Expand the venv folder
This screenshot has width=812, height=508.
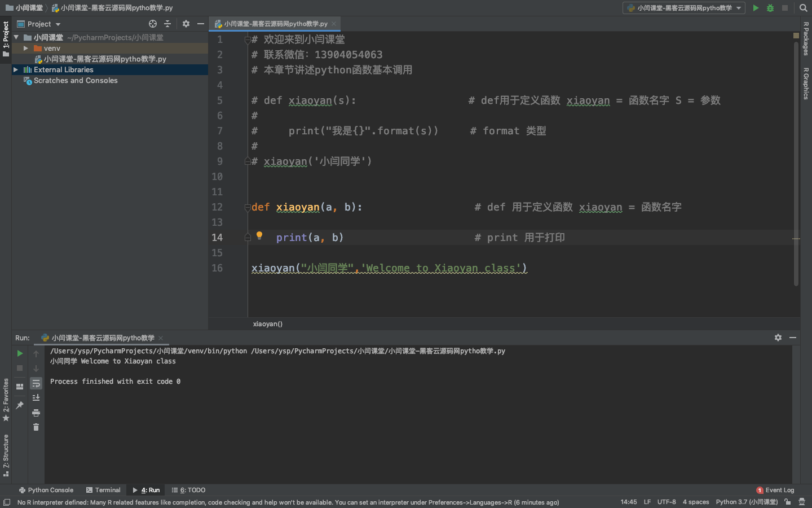pyautogui.click(x=26, y=49)
